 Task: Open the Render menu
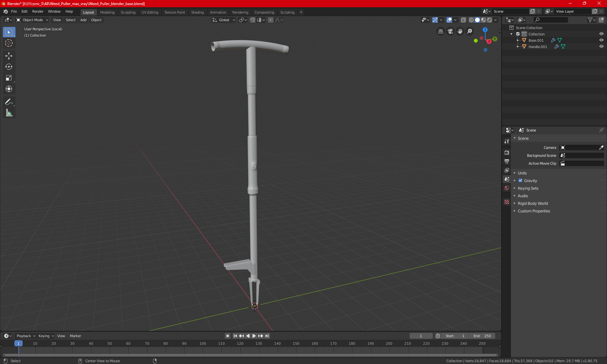tap(38, 11)
